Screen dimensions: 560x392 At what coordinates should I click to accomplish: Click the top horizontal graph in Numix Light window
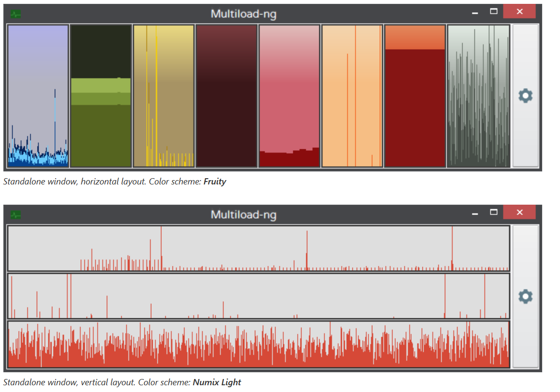(258, 248)
